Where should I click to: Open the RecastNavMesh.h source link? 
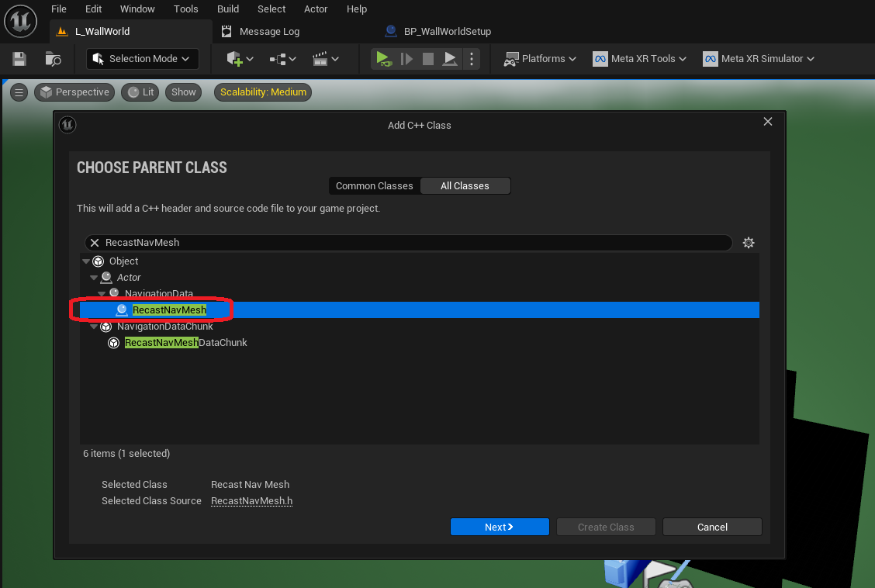(251, 501)
